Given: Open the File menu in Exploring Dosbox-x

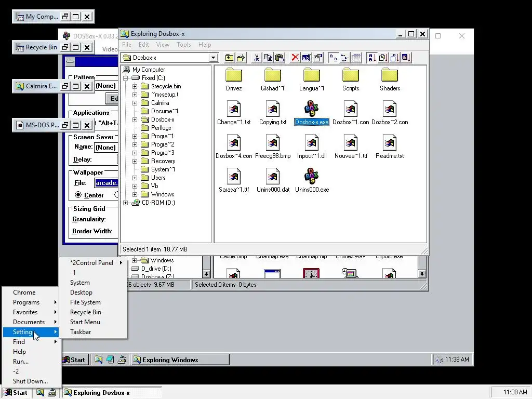Looking at the screenshot, I should 127,45.
